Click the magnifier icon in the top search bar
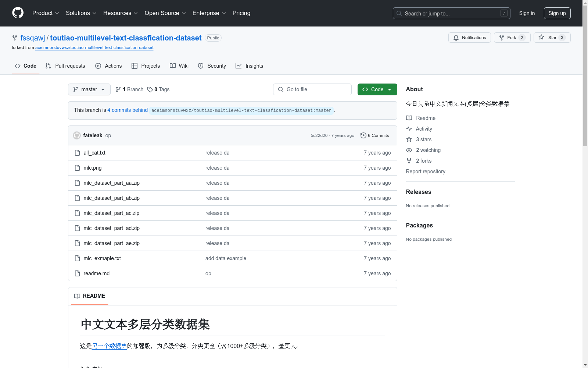588x368 pixels. tap(399, 13)
